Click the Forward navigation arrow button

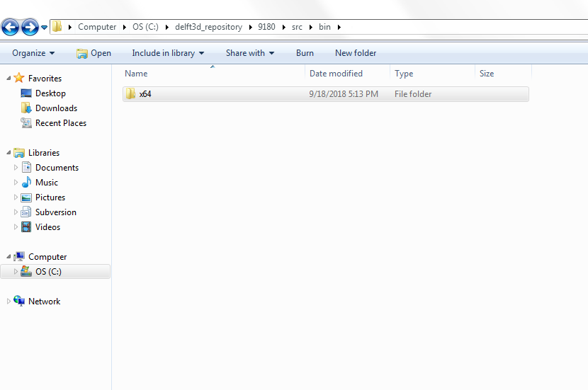coord(30,28)
